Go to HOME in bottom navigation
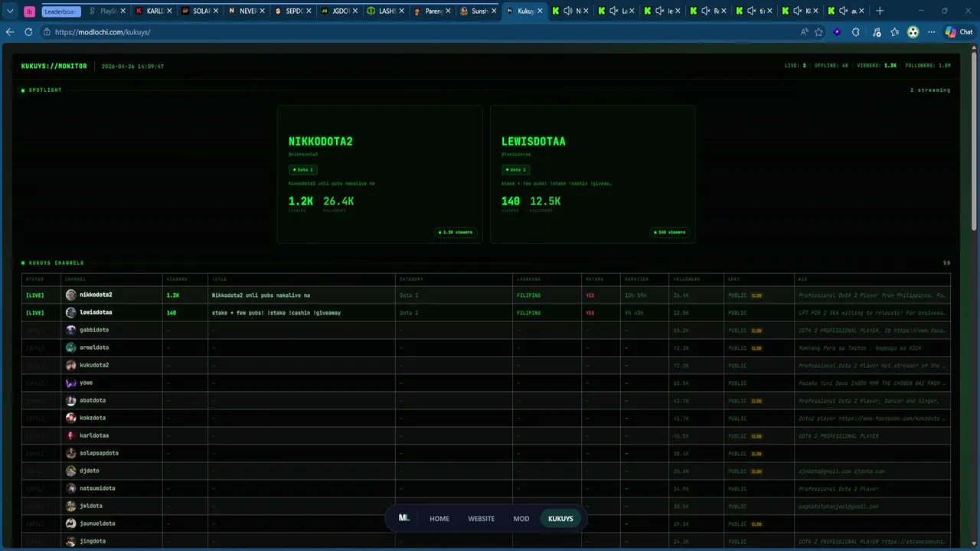The image size is (980, 551). [439, 518]
